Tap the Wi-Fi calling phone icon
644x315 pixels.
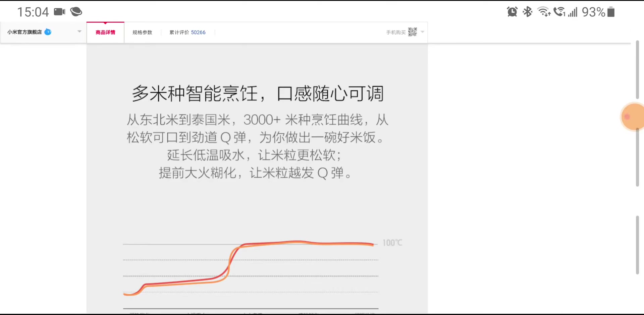[x=559, y=12]
